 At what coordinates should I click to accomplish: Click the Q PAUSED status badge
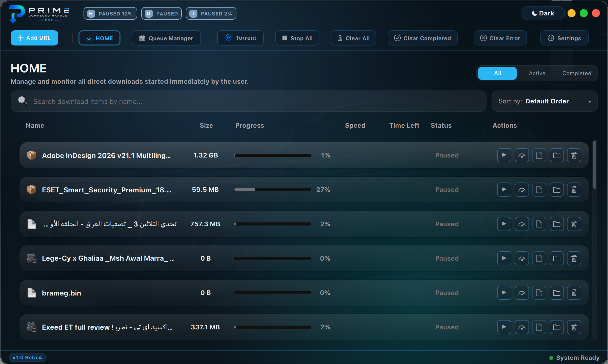[161, 13]
